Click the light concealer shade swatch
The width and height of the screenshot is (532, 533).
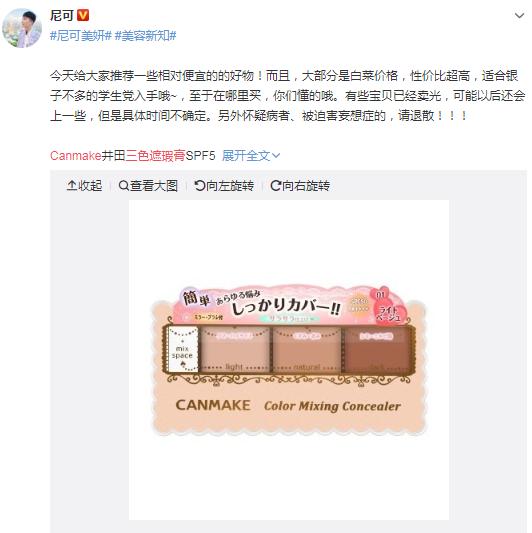tap(235, 349)
